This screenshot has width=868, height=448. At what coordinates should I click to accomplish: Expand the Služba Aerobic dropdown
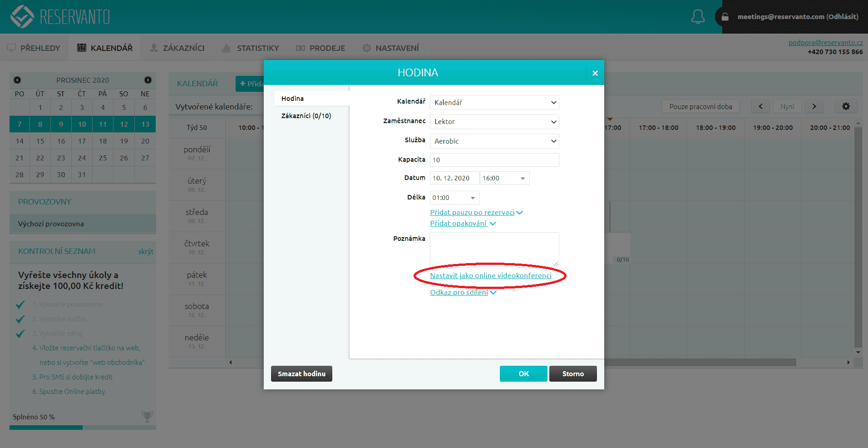click(494, 141)
